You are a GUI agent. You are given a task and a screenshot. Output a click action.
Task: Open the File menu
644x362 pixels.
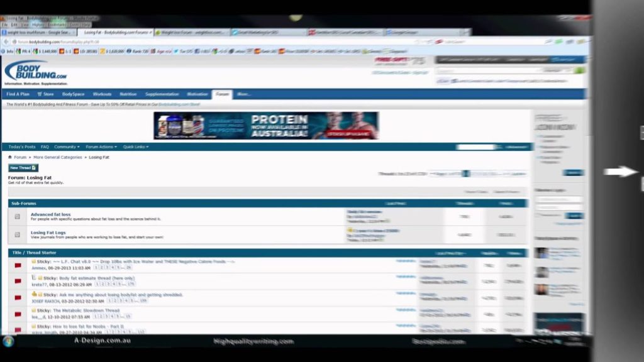pos(4,25)
